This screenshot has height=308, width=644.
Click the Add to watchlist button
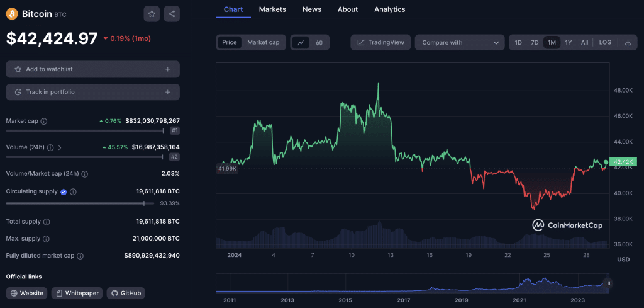[92, 69]
